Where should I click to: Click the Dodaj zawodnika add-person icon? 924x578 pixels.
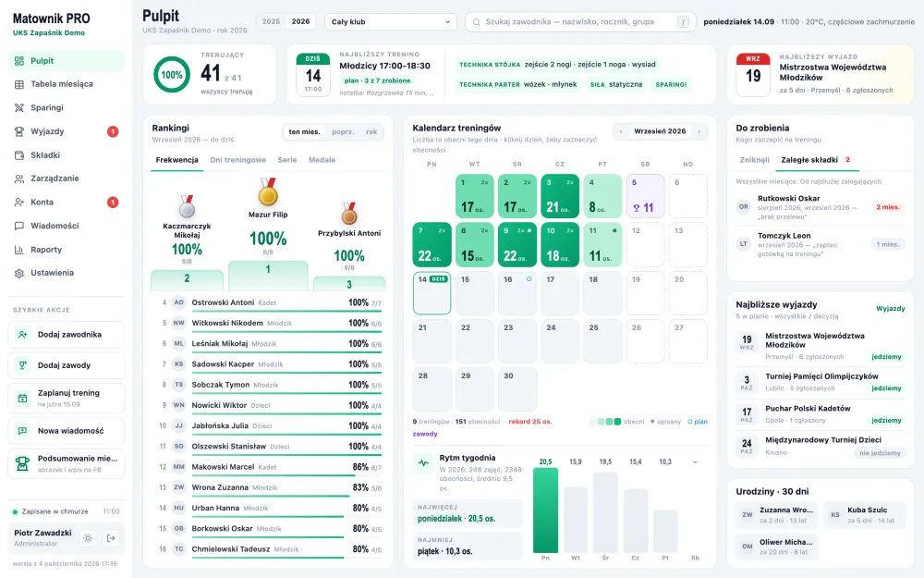(x=22, y=335)
